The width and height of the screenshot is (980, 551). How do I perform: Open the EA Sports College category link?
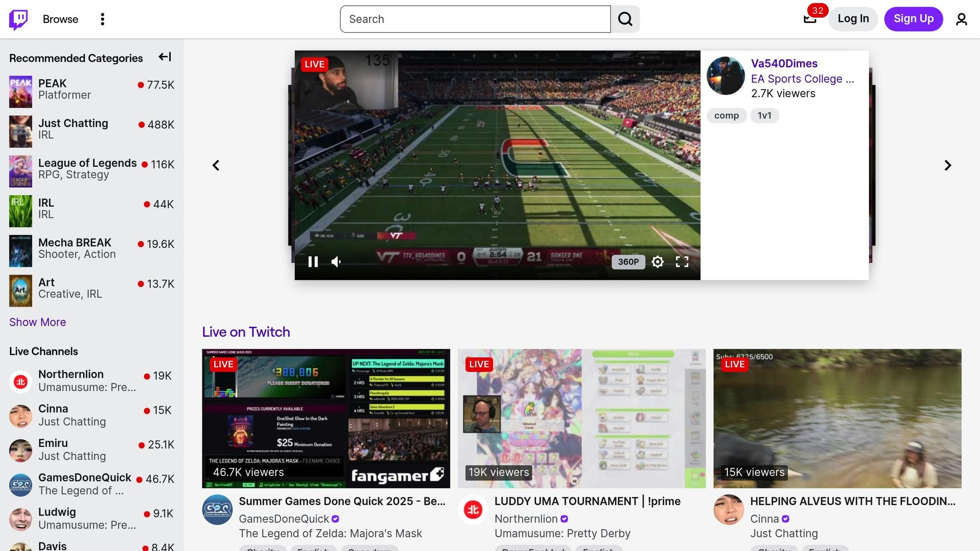pyautogui.click(x=802, y=79)
